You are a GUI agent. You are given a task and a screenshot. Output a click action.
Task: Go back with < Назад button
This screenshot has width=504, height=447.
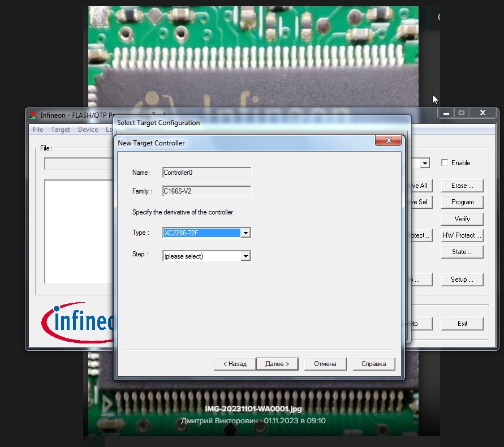235,364
